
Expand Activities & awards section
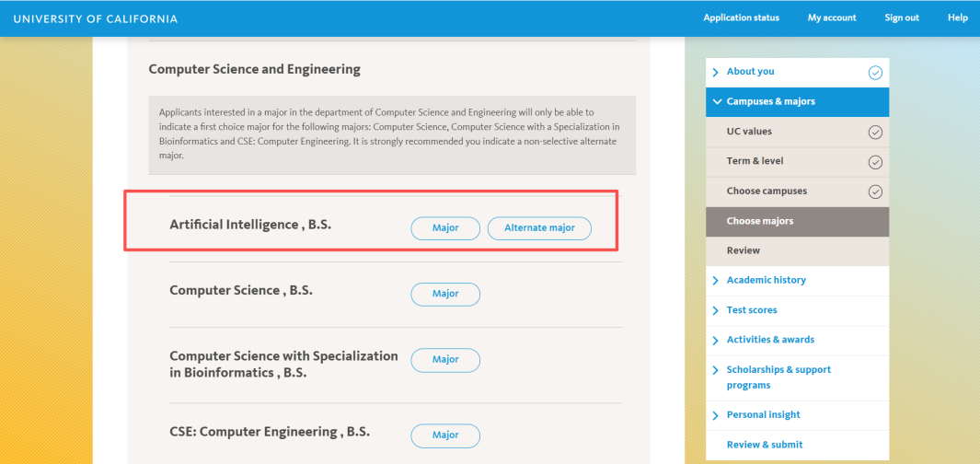715,341
